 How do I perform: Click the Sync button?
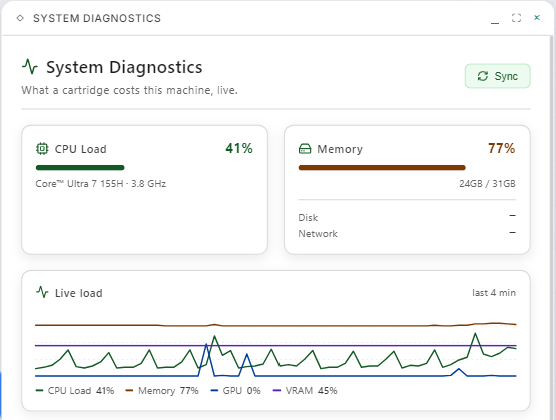[x=497, y=76]
